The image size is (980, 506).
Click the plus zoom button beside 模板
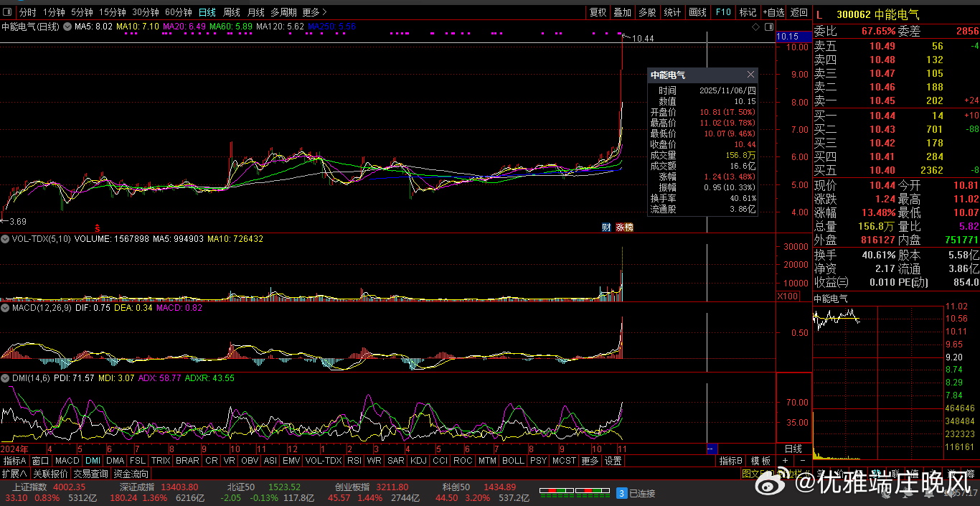[x=785, y=461]
